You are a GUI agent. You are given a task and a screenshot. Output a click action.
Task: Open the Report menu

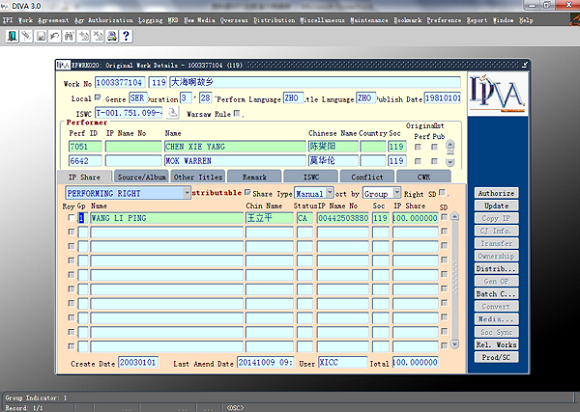pyautogui.click(x=477, y=20)
